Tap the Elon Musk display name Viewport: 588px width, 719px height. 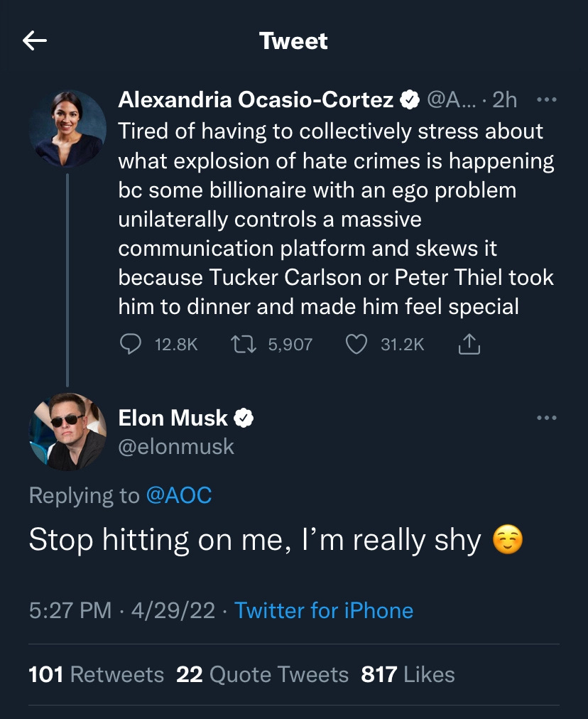173,418
